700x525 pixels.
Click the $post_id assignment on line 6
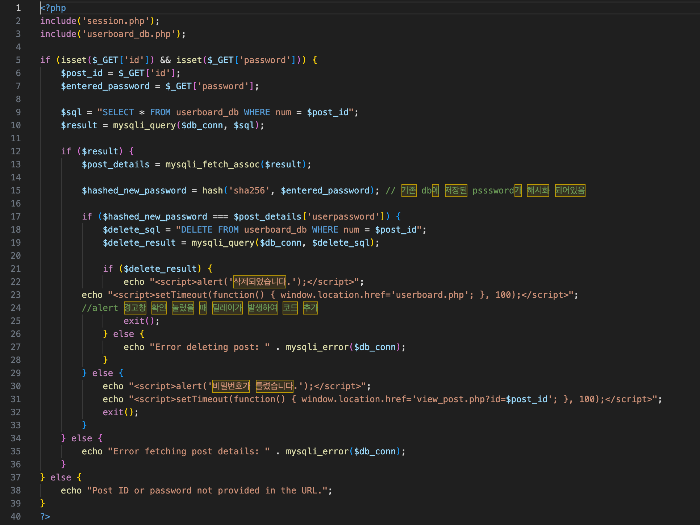pos(121,73)
